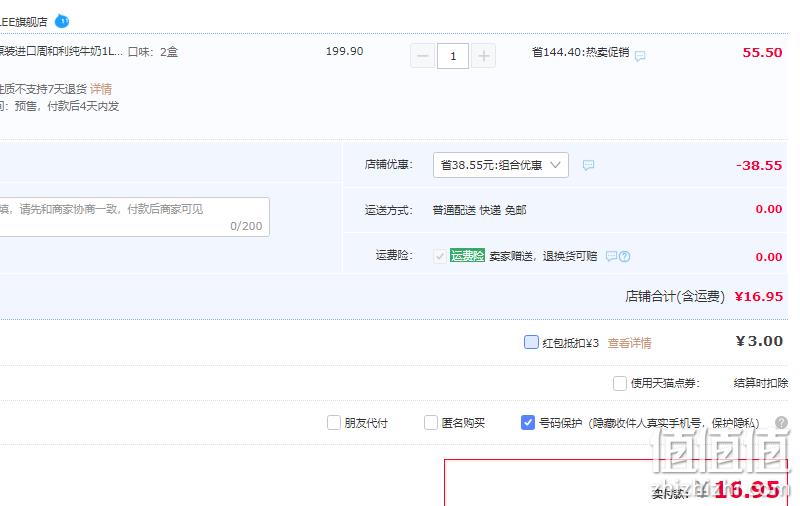Click the unit price 199.90
Viewport: 800px width, 506px height.
pos(344,52)
